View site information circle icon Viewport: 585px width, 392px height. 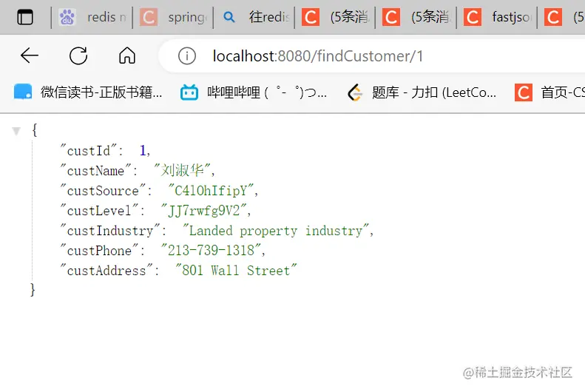[x=187, y=56]
